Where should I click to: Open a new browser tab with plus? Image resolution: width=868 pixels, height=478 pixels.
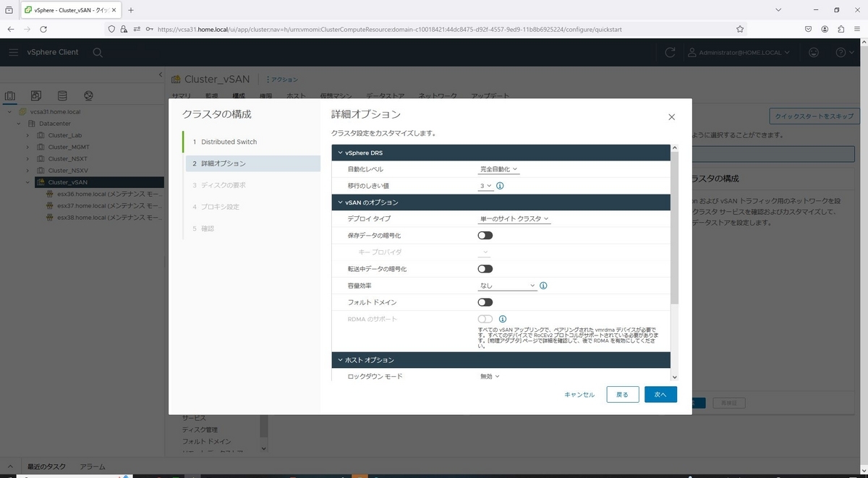(131, 10)
